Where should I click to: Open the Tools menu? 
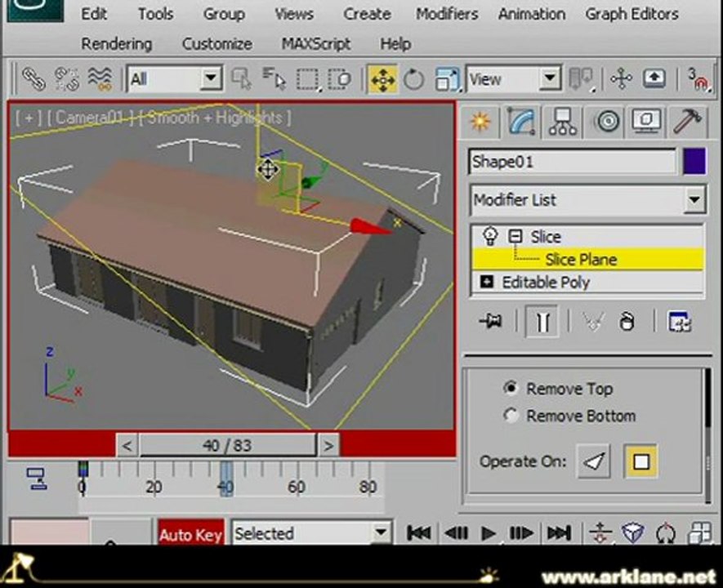click(x=156, y=14)
